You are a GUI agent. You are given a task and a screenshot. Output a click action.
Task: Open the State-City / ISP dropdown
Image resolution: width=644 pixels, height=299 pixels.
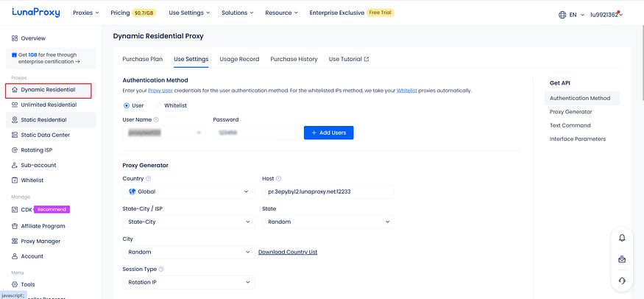(188, 222)
